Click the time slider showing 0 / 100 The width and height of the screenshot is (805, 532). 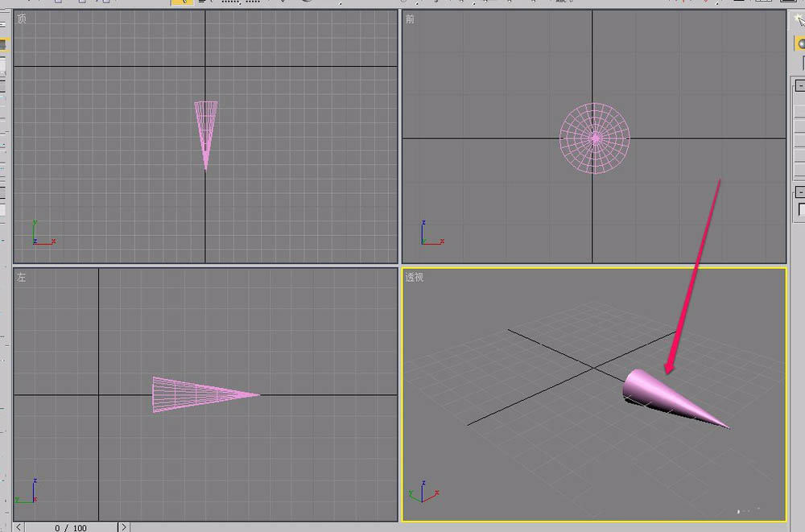click(x=71, y=527)
